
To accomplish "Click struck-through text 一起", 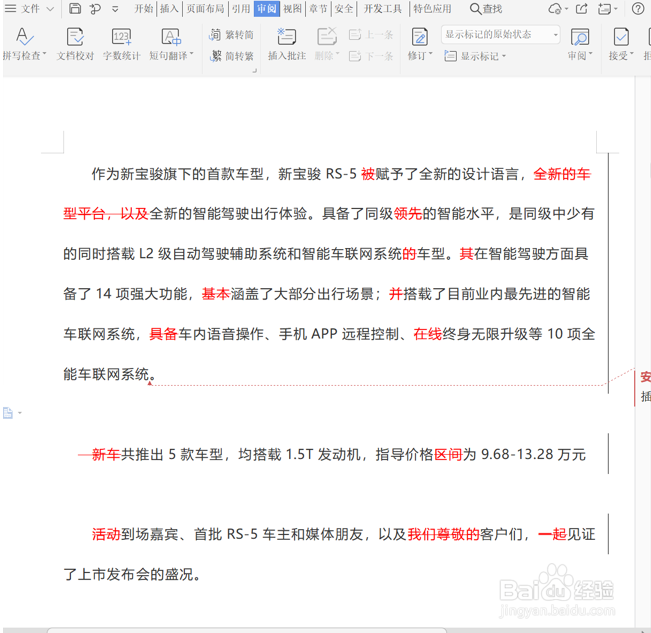I will tap(552, 534).
